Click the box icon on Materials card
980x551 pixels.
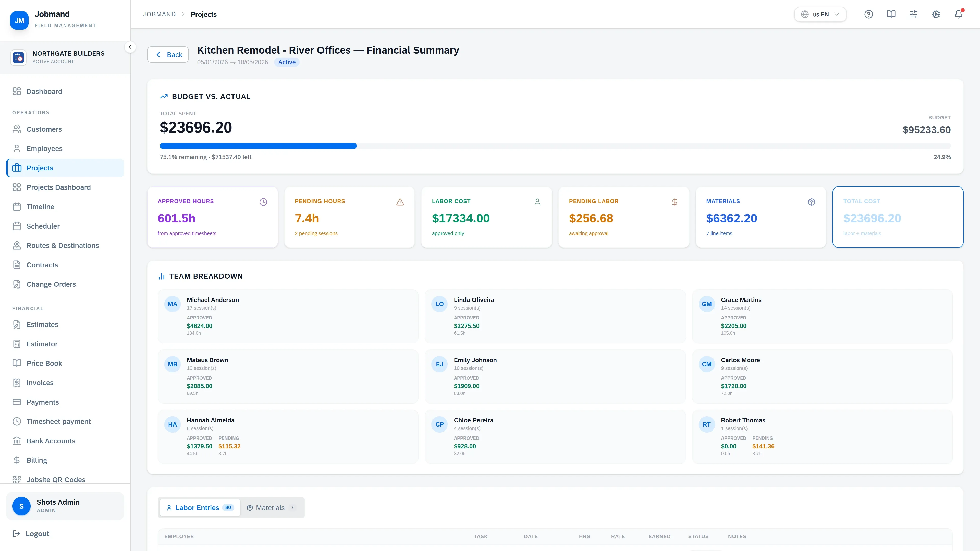tap(812, 202)
